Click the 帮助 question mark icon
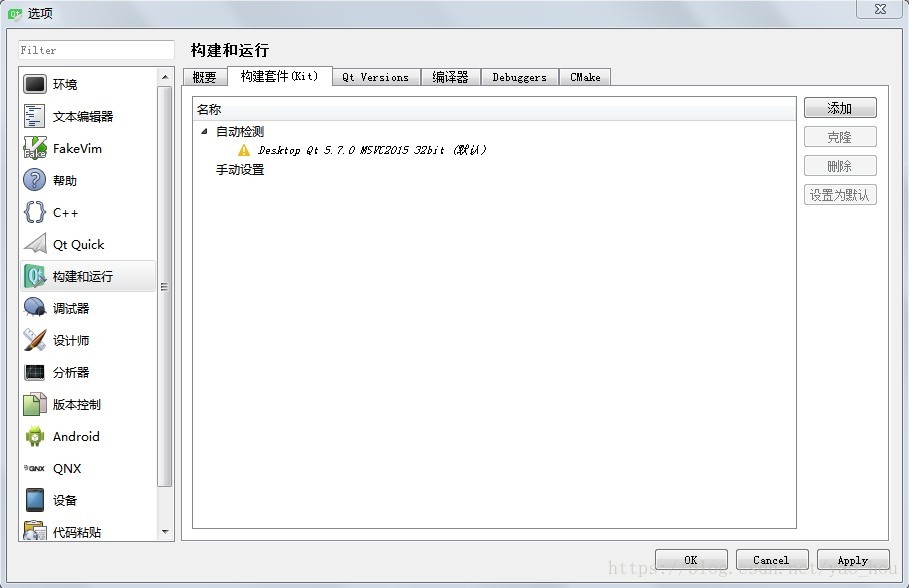Image resolution: width=909 pixels, height=588 pixels. coord(35,180)
